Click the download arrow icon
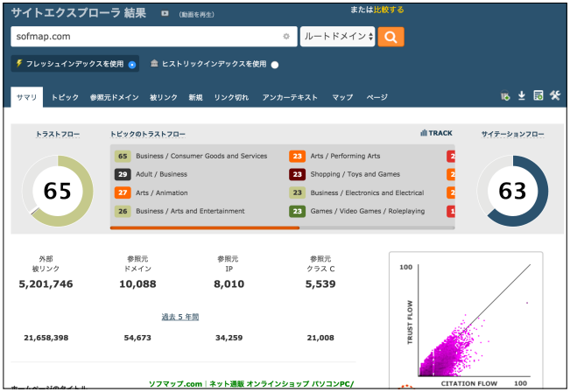Viewport: 570px width, 392px height. (x=521, y=95)
